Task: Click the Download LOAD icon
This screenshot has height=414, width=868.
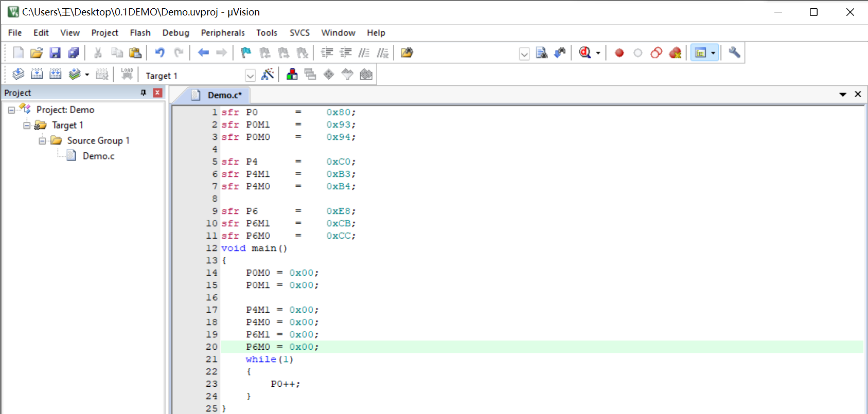Action: [x=127, y=74]
